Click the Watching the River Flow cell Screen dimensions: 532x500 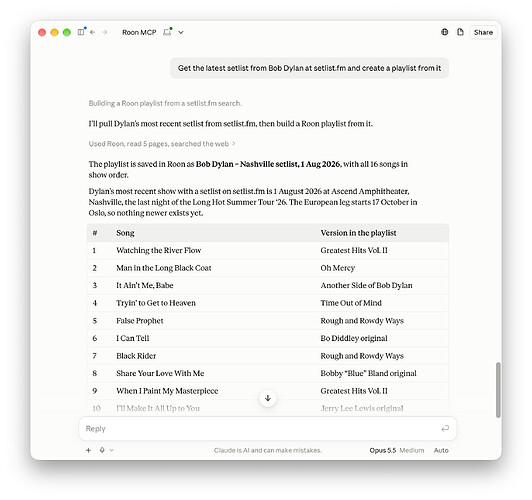point(158,250)
